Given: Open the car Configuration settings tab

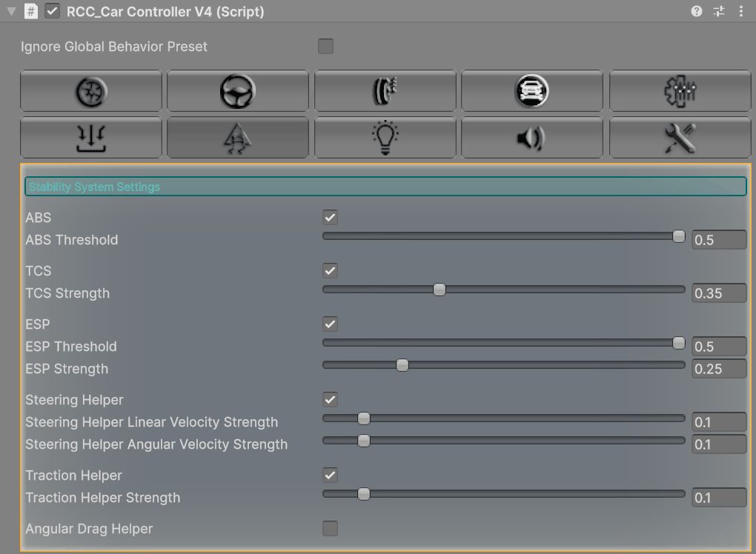Looking at the screenshot, I should [532, 91].
